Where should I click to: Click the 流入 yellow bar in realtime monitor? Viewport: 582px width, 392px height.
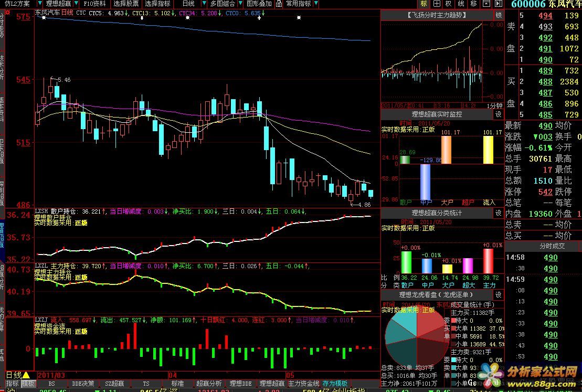488,150
